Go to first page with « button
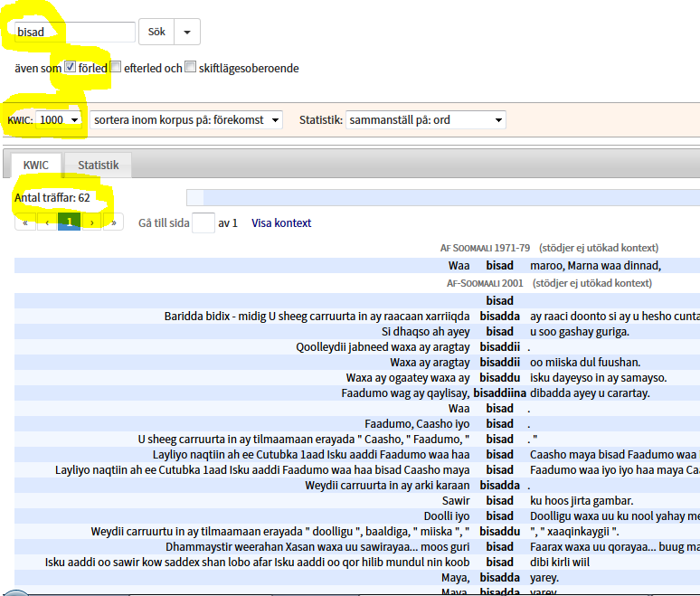 click(x=25, y=222)
